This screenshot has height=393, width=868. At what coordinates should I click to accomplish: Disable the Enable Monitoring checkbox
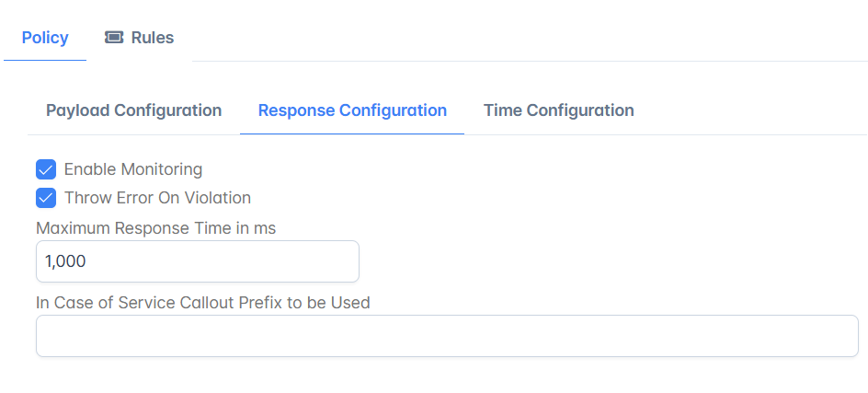pos(46,169)
